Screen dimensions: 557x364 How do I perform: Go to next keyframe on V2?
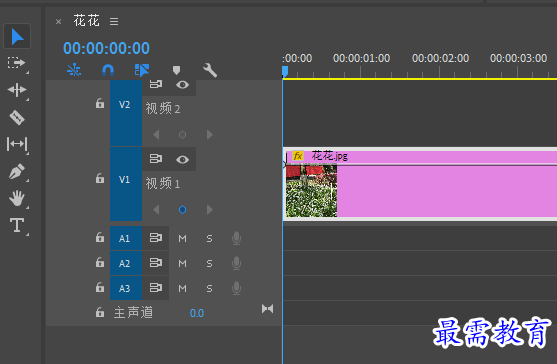[x=210, y=135]
